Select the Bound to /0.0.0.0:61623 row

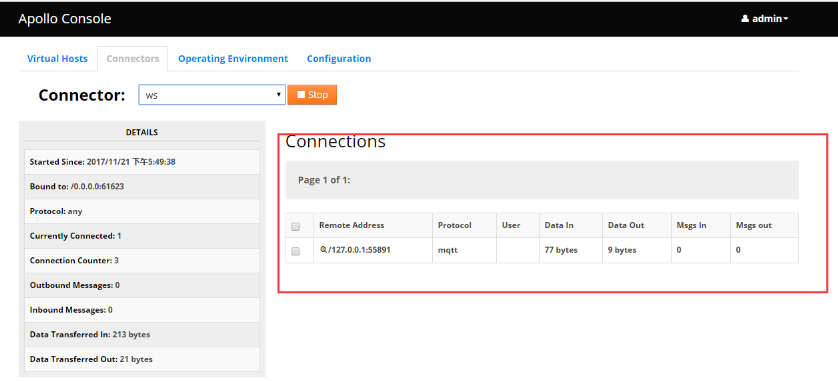click(x=142, y=186)
